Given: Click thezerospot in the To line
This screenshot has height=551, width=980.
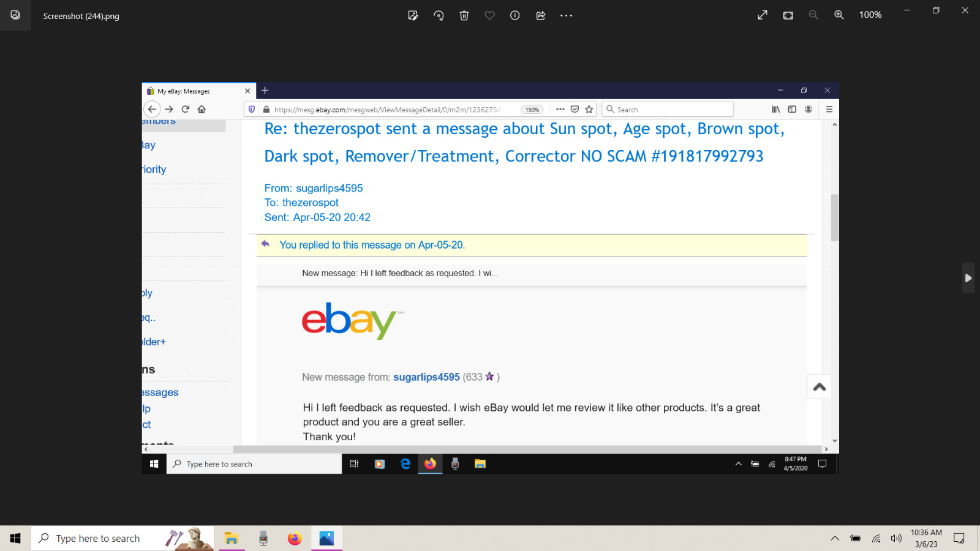Looking at the screenshot, I should pos(310,203).
